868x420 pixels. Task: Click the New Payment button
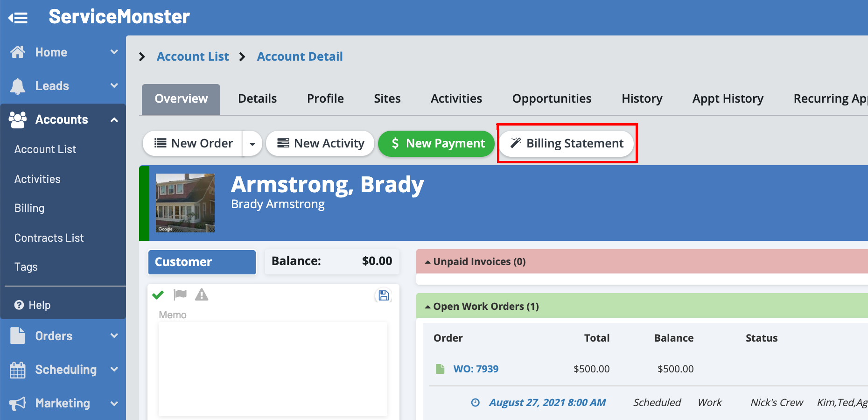(436, 143)
